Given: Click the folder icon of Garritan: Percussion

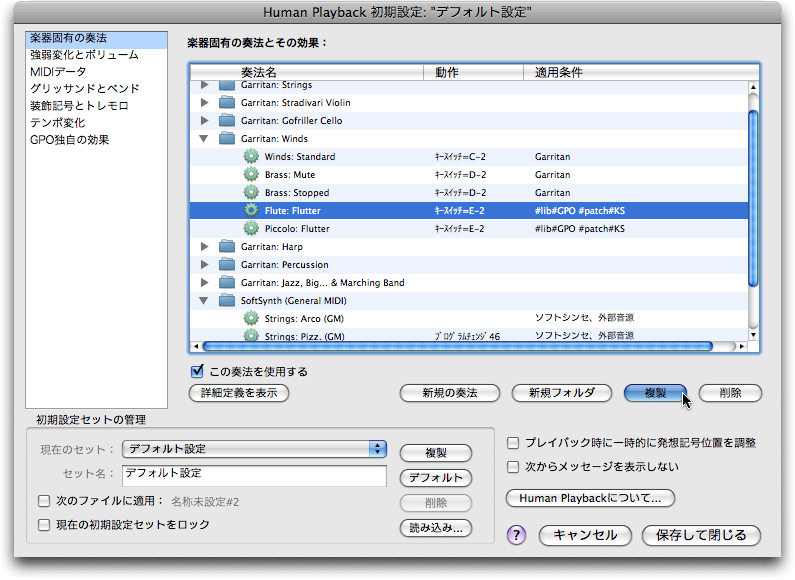Looking at the screenshot, I should (x=227, y=265).
